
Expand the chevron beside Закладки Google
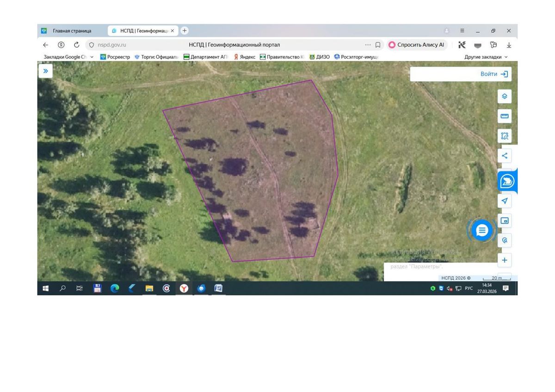click(x=92, y=57)
